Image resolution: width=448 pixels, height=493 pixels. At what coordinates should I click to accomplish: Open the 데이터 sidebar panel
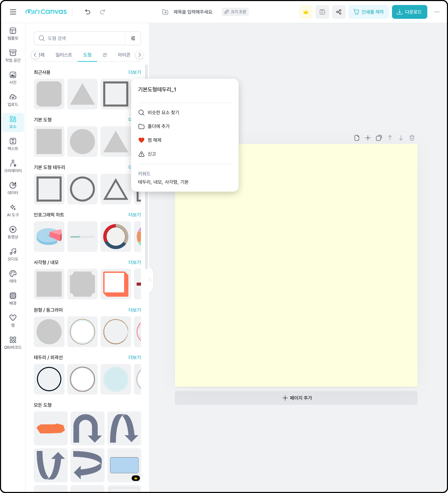pyautogui.click(x=13, y=188)
